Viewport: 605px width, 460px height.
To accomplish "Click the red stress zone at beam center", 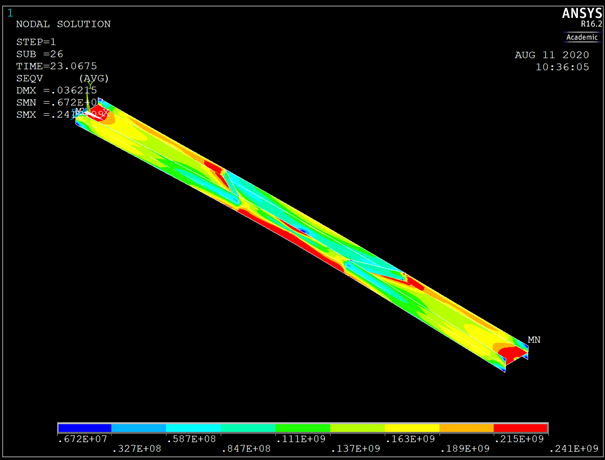I will tap(299, 229).
